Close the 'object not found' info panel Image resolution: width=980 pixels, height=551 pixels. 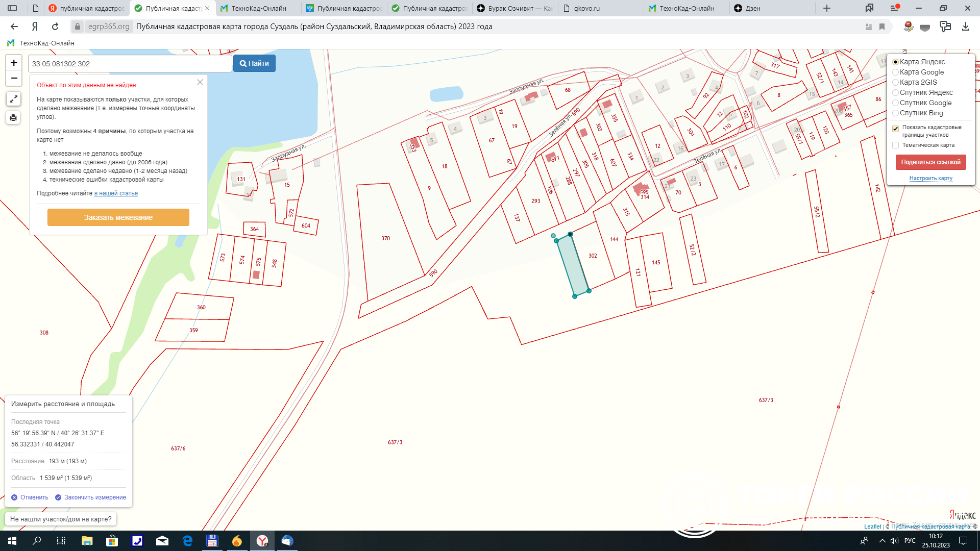pos(200,82)
